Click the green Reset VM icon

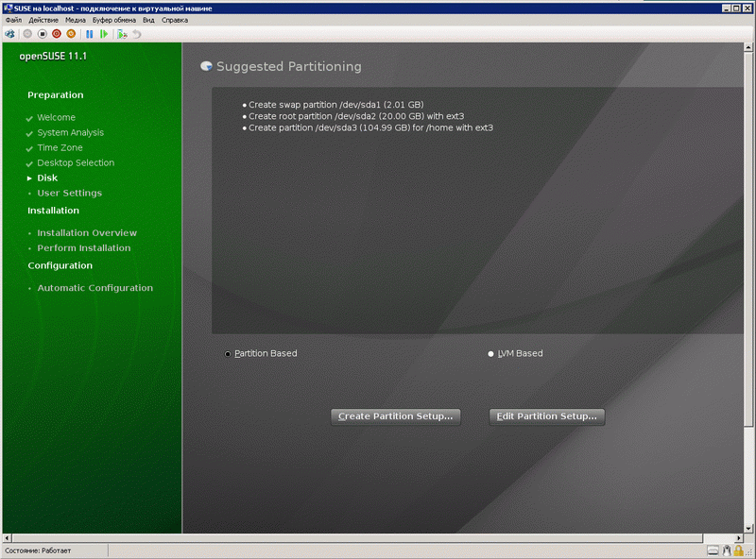(x=104, y=34)
